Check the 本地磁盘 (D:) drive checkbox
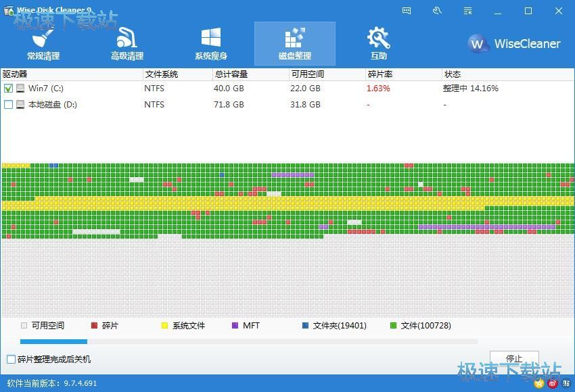This screenshot has height=392, width=575. click(8, 105)
